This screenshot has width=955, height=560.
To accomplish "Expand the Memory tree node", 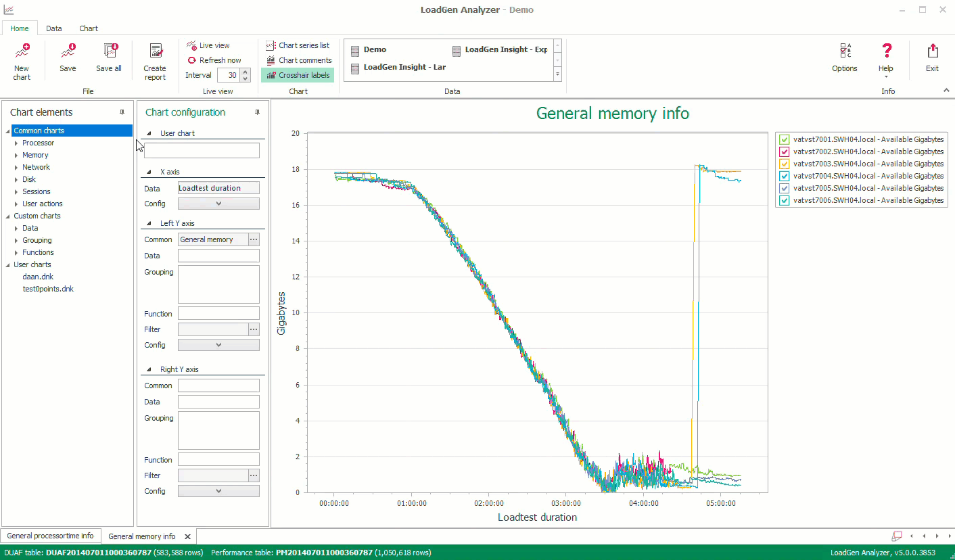I will (17, 155).
